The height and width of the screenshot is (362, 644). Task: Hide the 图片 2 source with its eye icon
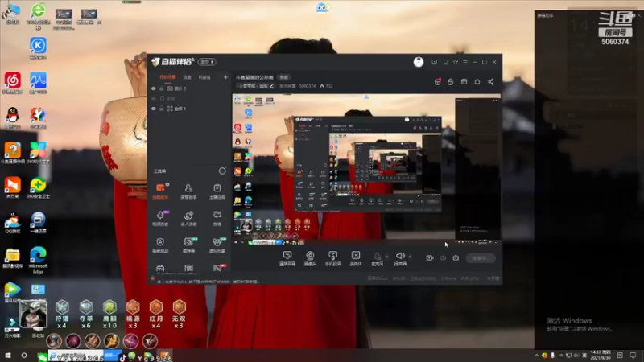154,88
